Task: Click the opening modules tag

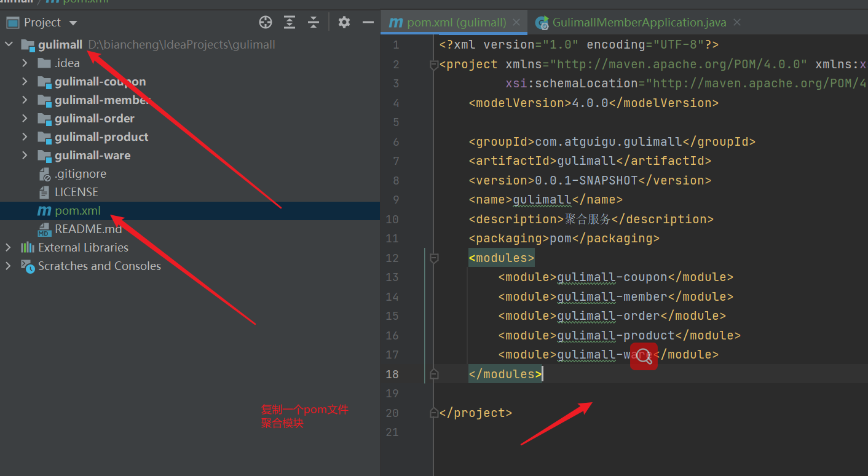Action: (x=502, y=258)
